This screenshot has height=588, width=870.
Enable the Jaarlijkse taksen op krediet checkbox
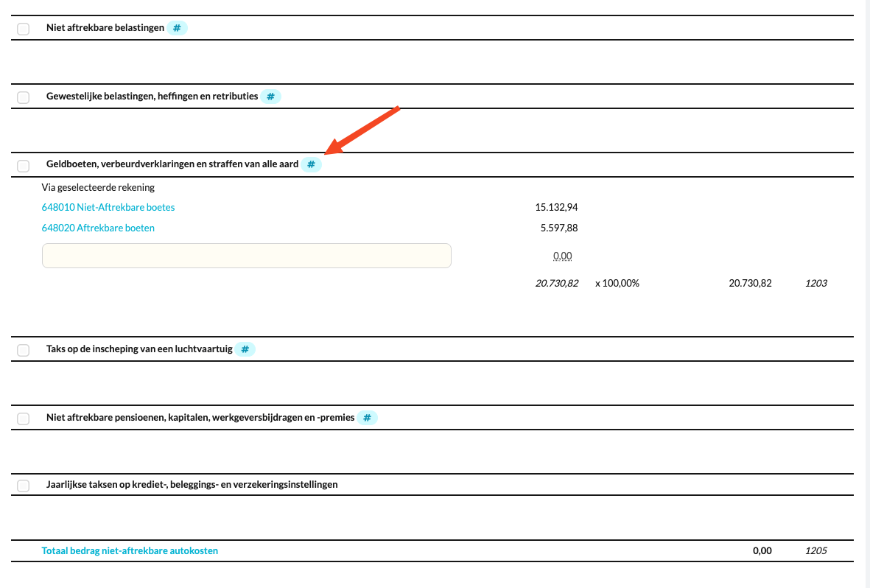coord(24,486)
